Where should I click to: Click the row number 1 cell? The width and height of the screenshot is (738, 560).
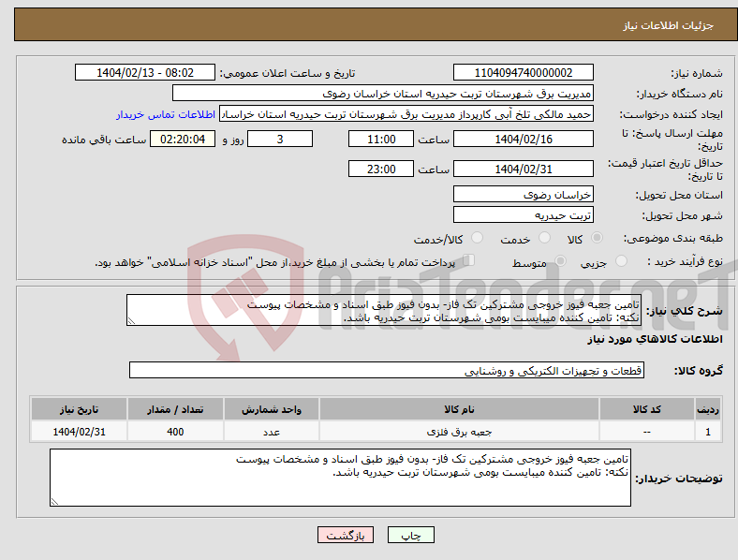click(708, 432)
